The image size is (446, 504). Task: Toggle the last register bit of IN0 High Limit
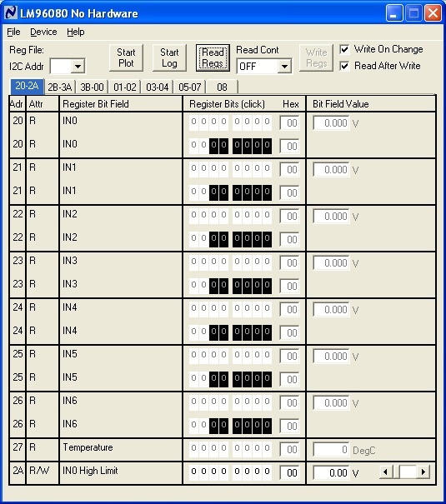tap(267, 472)
